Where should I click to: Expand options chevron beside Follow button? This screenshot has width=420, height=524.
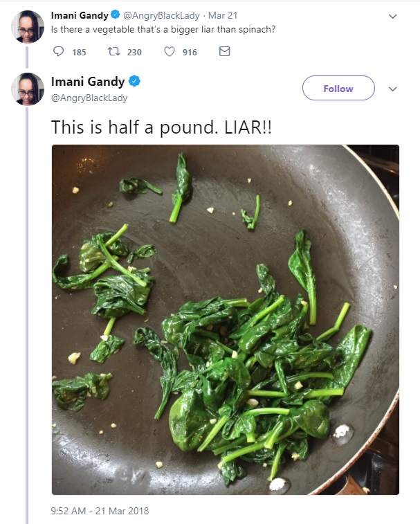[393, 89]
